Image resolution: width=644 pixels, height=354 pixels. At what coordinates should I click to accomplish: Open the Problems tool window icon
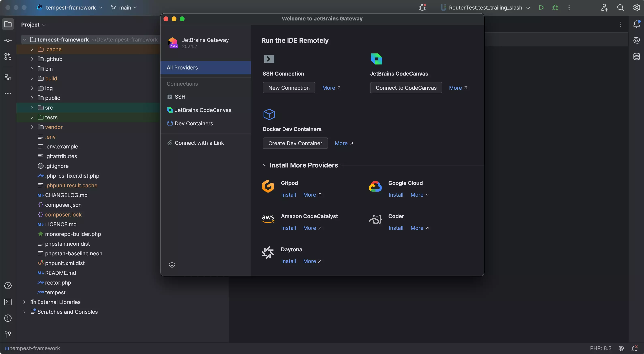click(8, 318)
